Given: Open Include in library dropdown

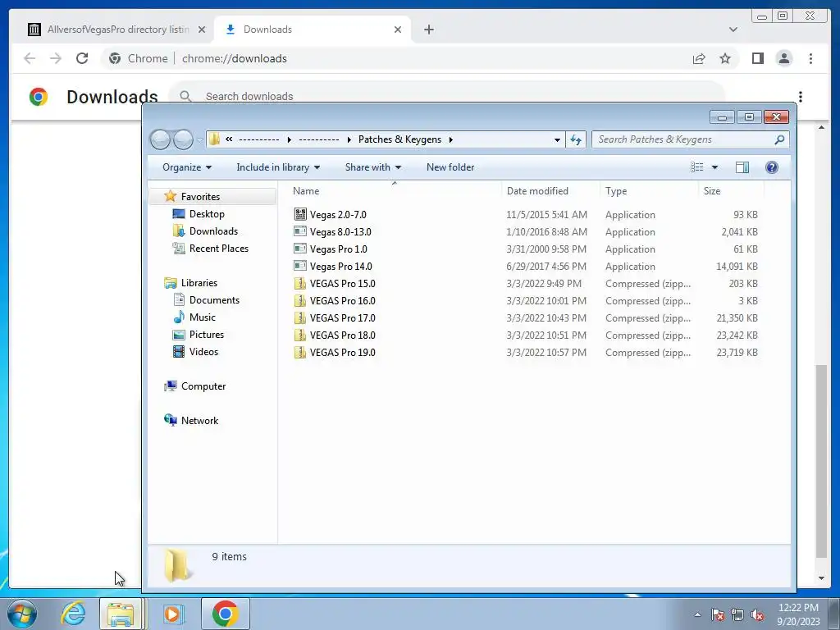Looking at the screenshot, I should (x=278, y=167).
